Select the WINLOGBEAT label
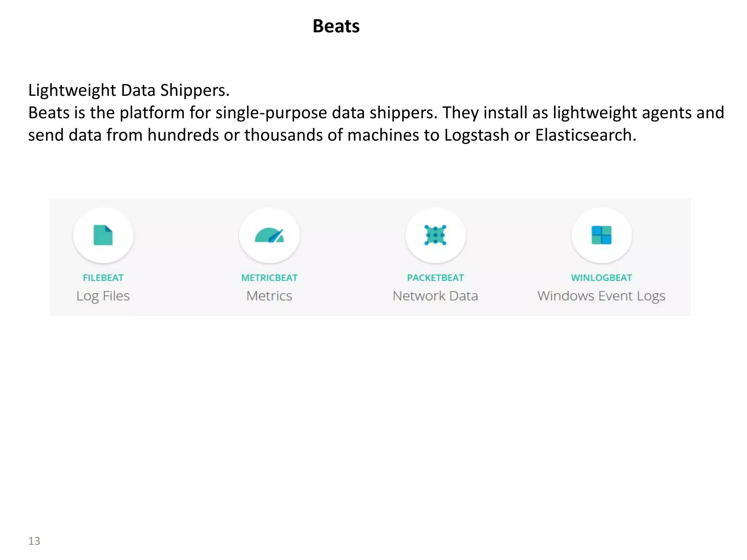The image size is (747, 560). 601,278
